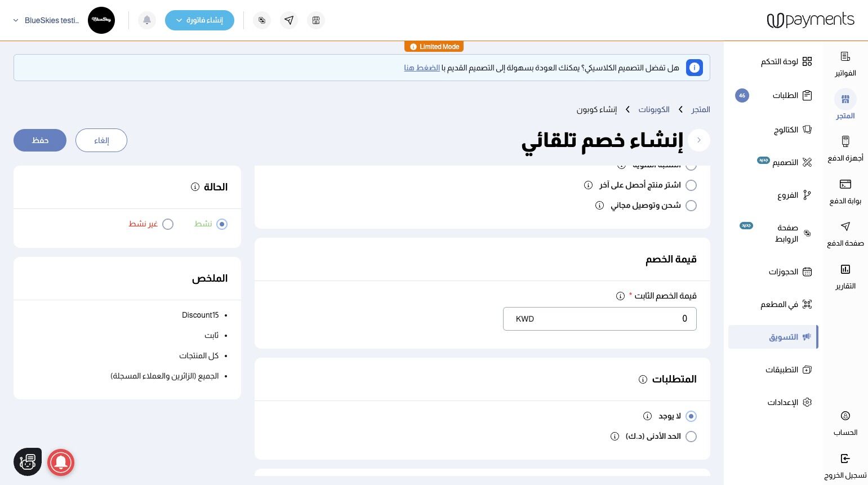Click the إلغاء cancel button
The image size is (868, 485).
click(x=101, y=140)
